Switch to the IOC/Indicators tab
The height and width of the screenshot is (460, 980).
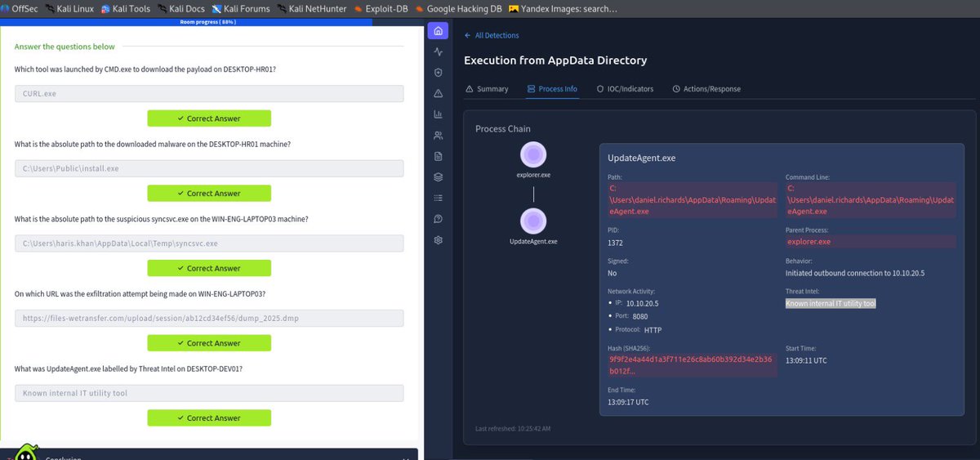click(625, 88)
